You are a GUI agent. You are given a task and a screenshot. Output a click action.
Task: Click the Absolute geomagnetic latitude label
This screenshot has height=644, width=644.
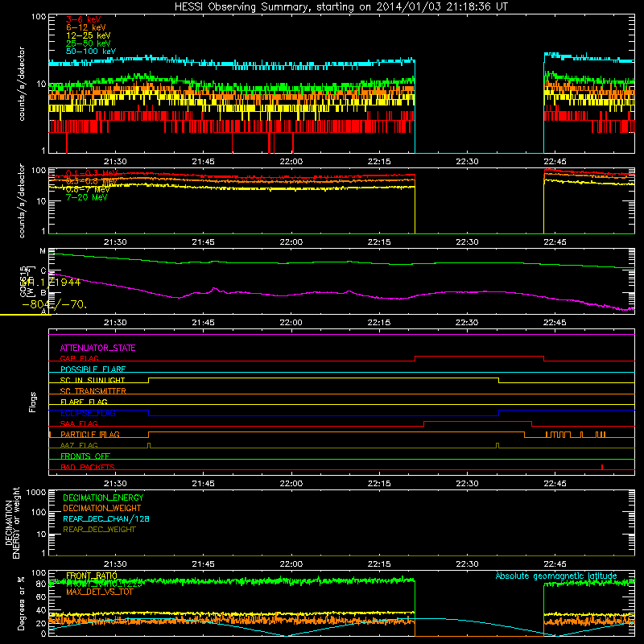[556, 576]
